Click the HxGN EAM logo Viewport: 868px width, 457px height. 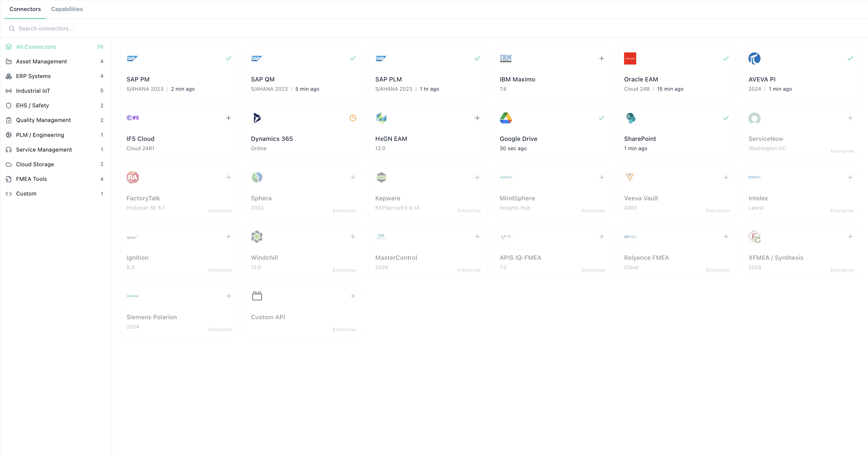click(381, 118)
